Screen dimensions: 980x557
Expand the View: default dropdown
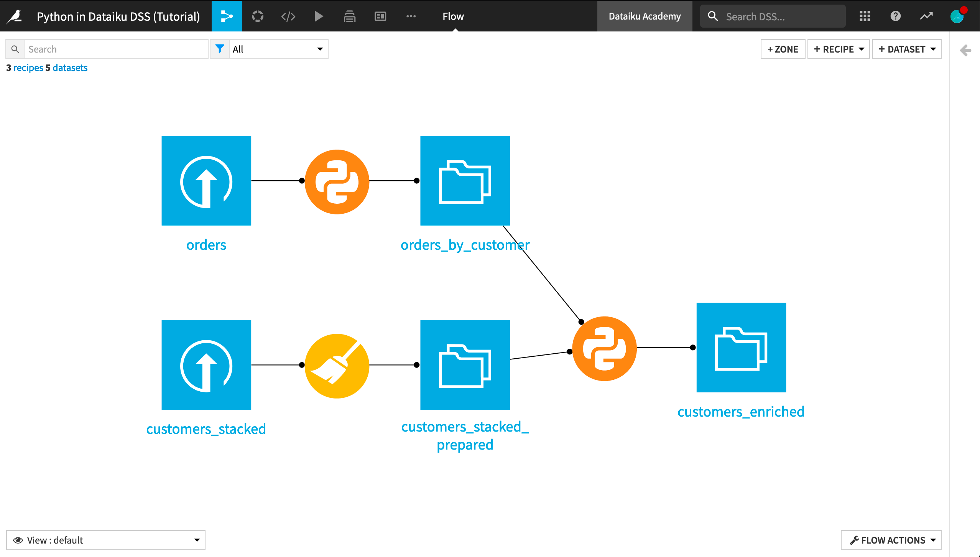197,539
